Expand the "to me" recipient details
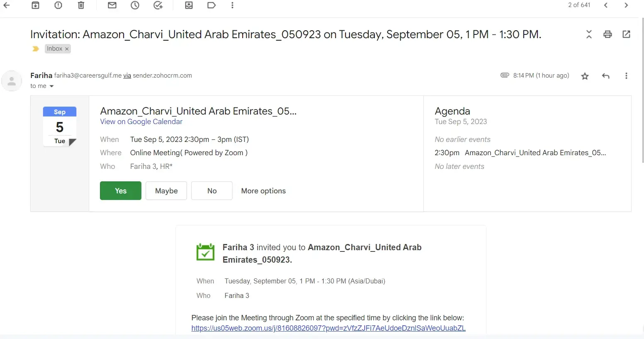Screen dimensions: 644x339 (x=52, y=86)
